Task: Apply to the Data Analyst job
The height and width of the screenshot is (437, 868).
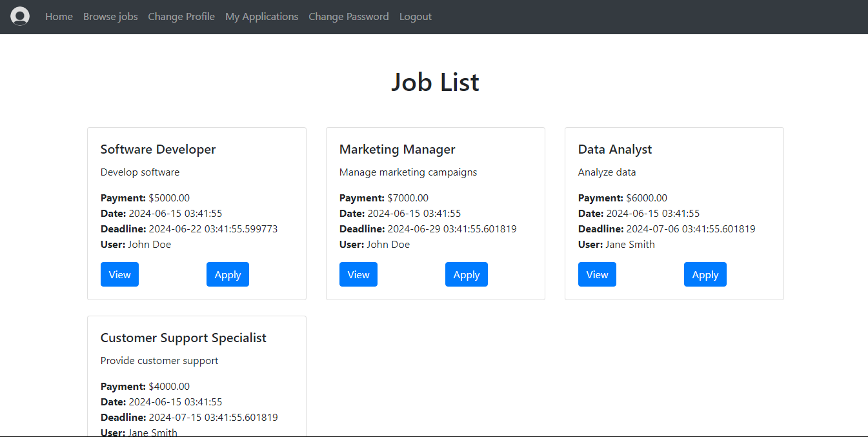Action: point(705,274)
